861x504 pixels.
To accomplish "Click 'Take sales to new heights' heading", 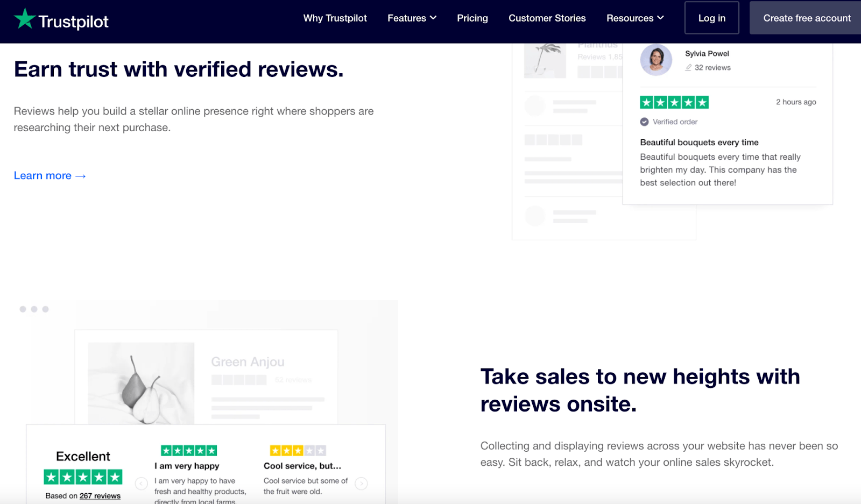I will (x=640, y=391).
